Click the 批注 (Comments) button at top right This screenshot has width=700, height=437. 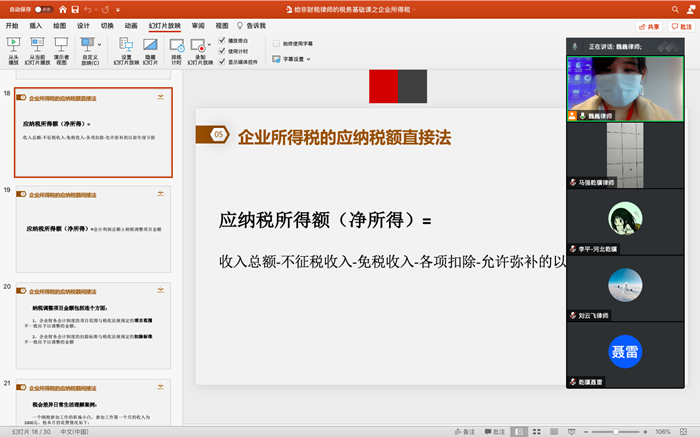(681, 27)
